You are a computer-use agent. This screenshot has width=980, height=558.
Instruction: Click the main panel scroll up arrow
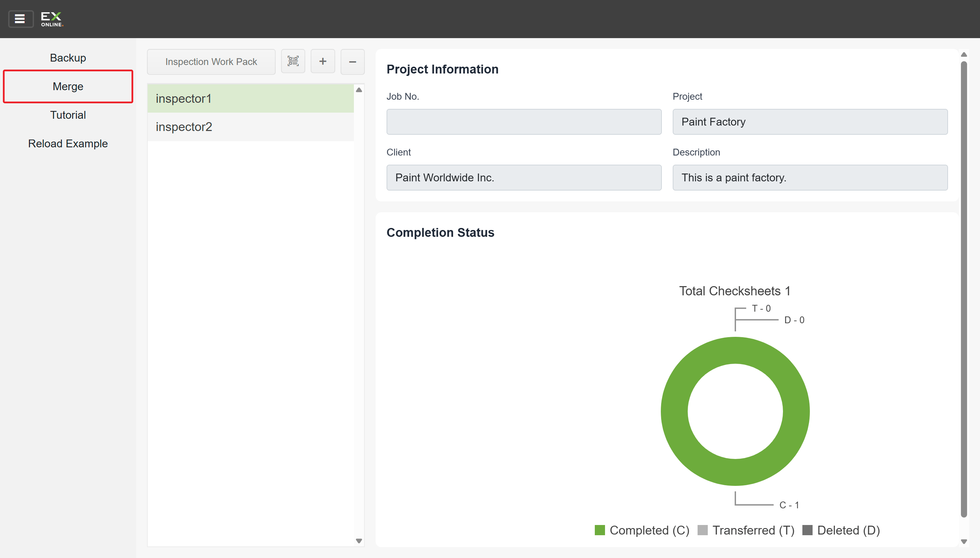[964, 54]
